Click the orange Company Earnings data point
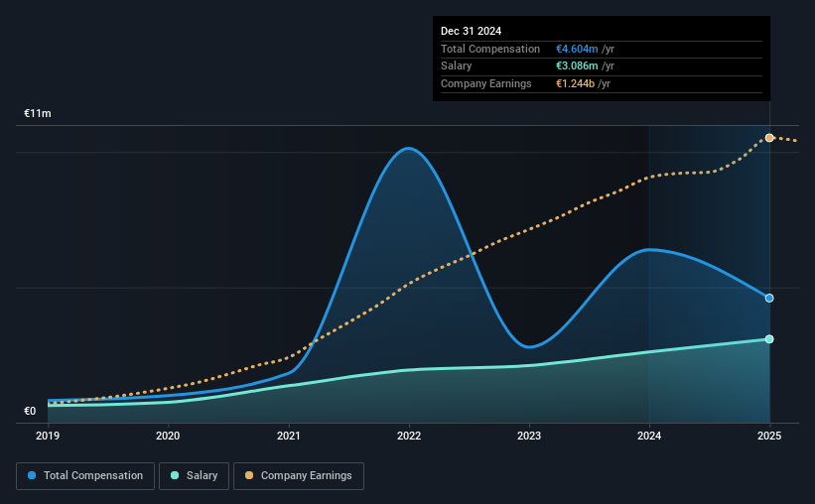Screen dimensions: 815x504 coord(769,138)
